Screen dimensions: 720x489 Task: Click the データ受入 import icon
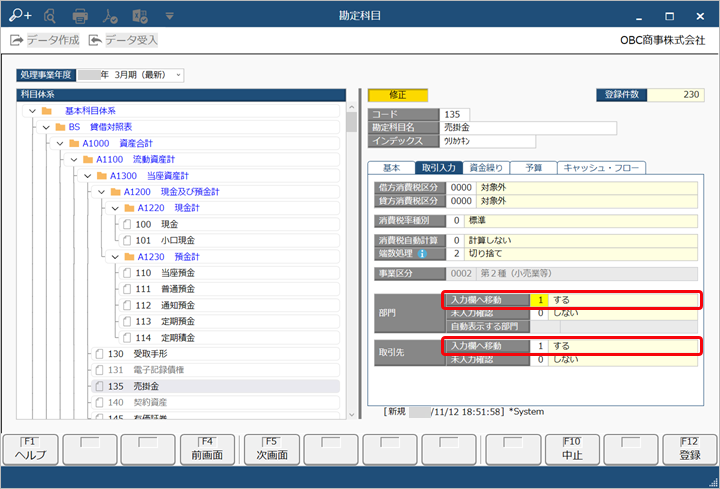[x=95, y=40]
